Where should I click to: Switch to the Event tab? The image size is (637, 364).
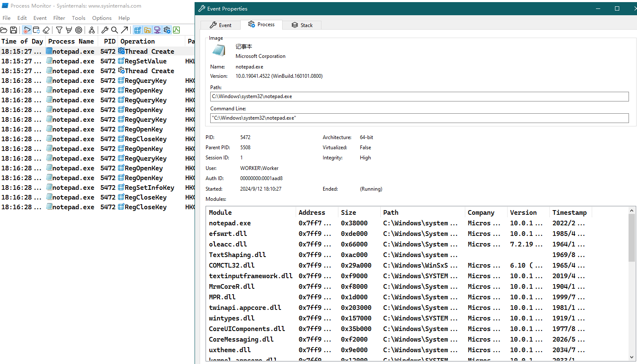(x=220, y=25)
